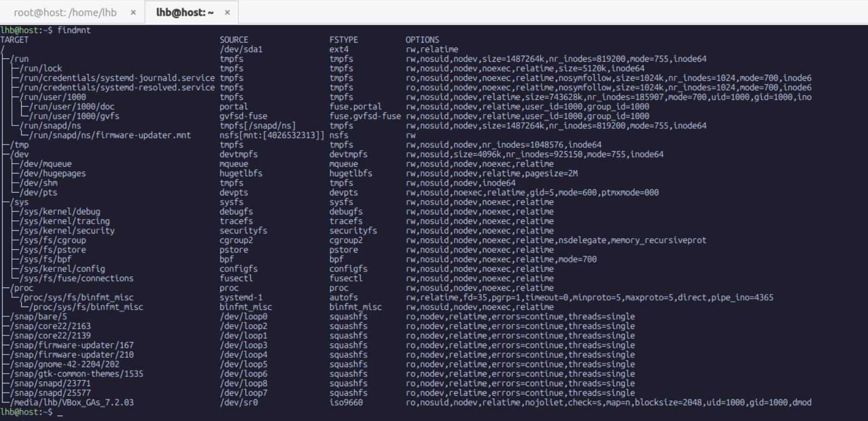Click the TARGET column header
Screen dimensions: 868x421
[x=14, y=40]
